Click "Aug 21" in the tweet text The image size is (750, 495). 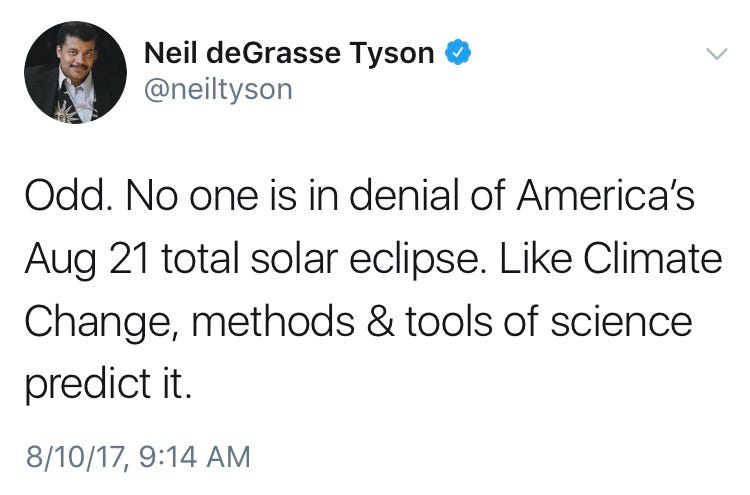[x=86, y=261]
